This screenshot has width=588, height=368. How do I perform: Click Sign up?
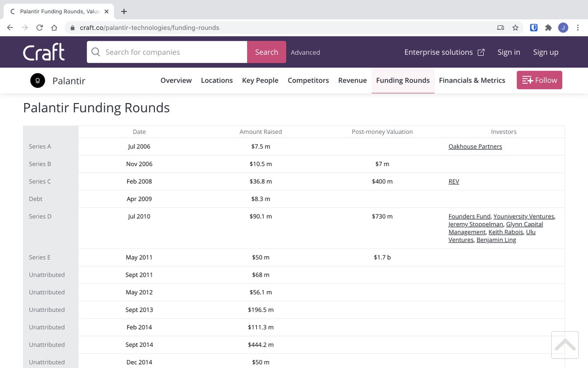[x=546, y=52]
